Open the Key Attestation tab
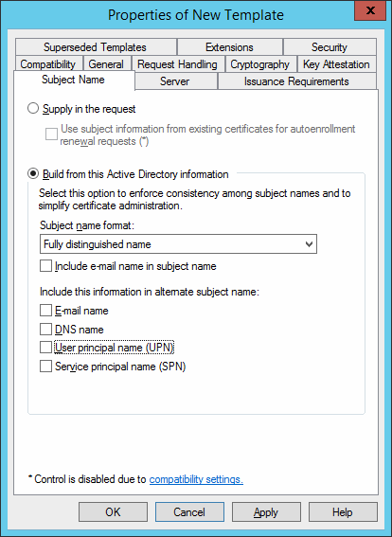This screenshot has width=392, height=537. pyautogui.click(x=336, y=64)
